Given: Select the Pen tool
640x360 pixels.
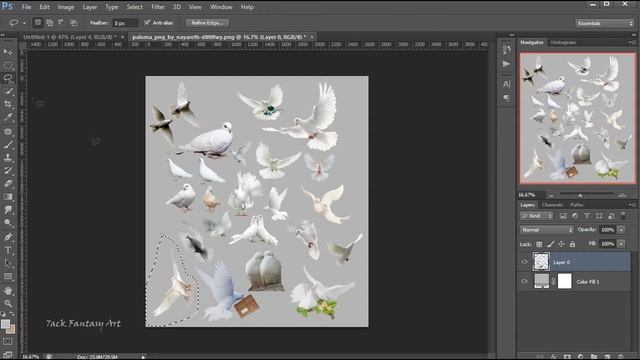Looking at the screenshot, I should (8, 237).
